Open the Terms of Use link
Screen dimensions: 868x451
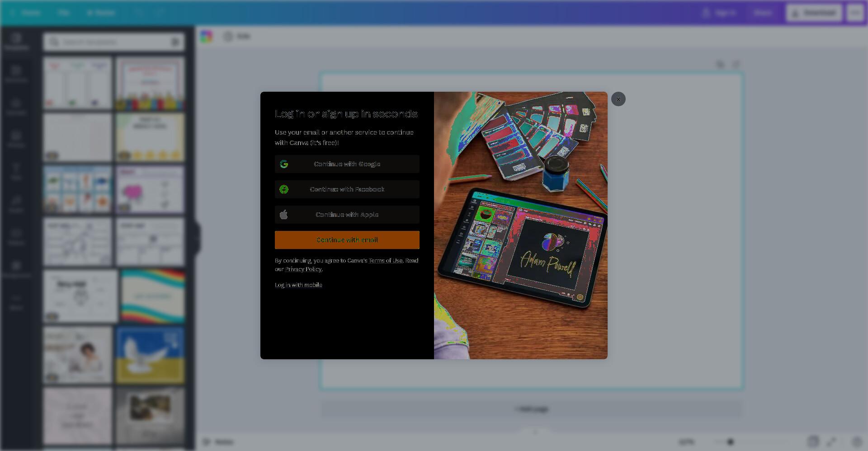point(385,261)
